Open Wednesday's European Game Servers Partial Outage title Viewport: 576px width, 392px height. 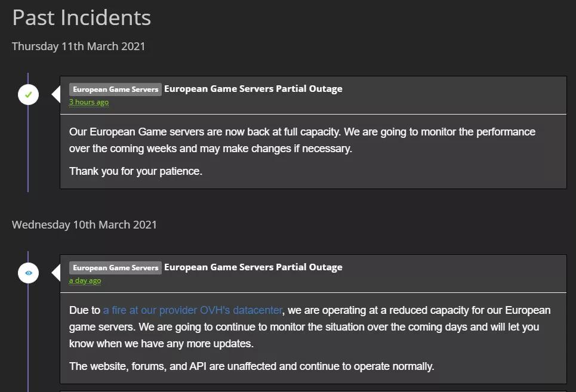click(253, 267)
